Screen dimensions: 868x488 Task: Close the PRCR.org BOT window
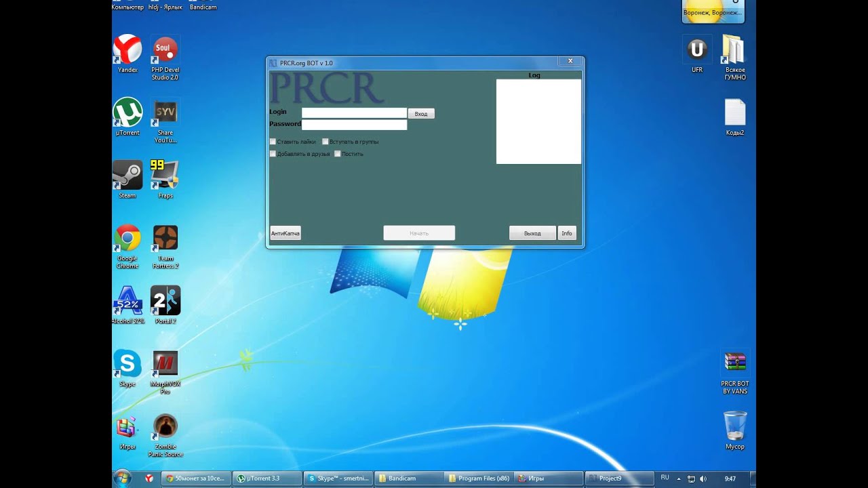click(x=570, y=61)
